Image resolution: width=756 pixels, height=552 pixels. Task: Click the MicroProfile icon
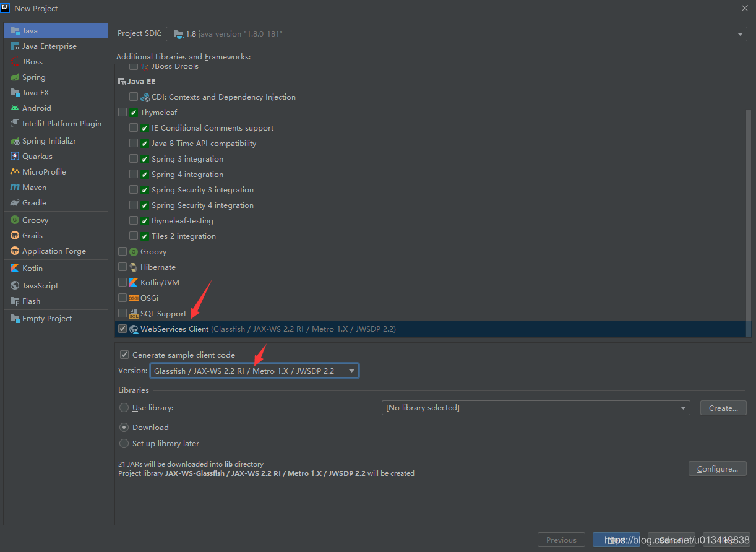[x=15, y=171]
